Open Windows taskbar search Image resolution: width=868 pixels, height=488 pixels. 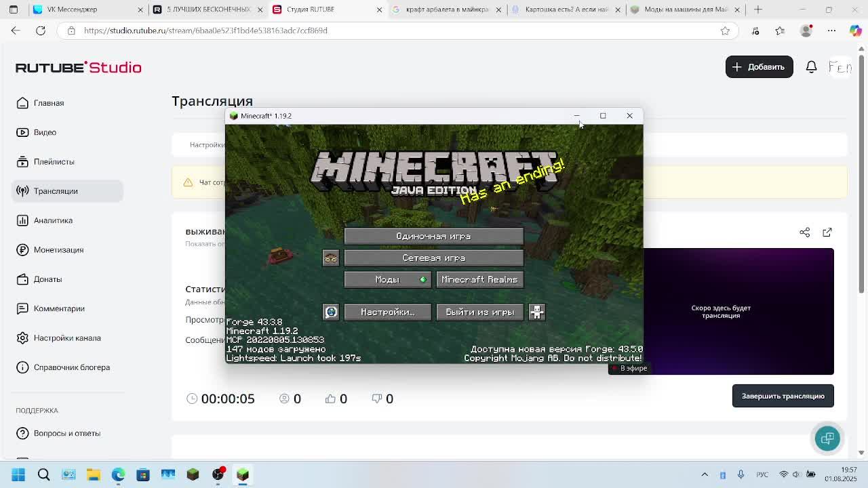[43, 474]
